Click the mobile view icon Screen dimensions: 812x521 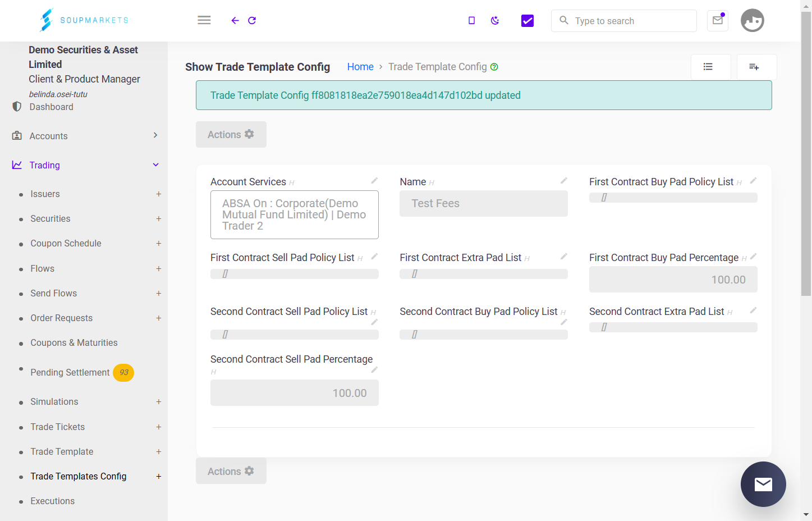471,20
